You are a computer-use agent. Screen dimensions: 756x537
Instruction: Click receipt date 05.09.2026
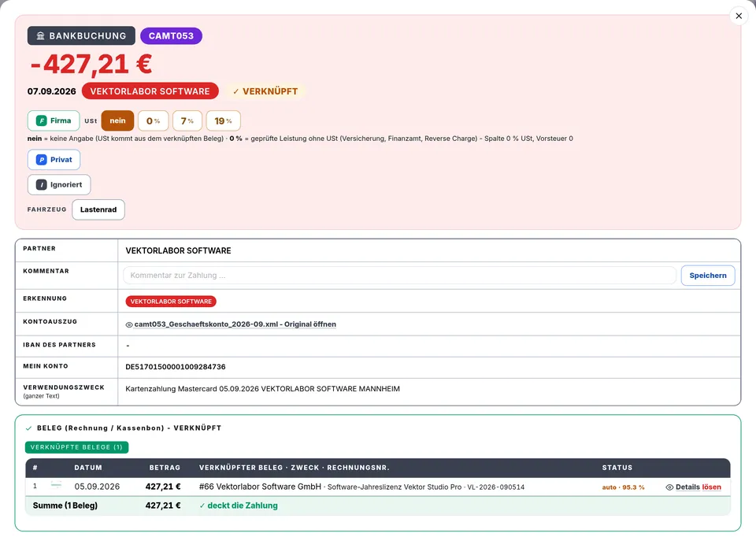[x=97, y=487]
